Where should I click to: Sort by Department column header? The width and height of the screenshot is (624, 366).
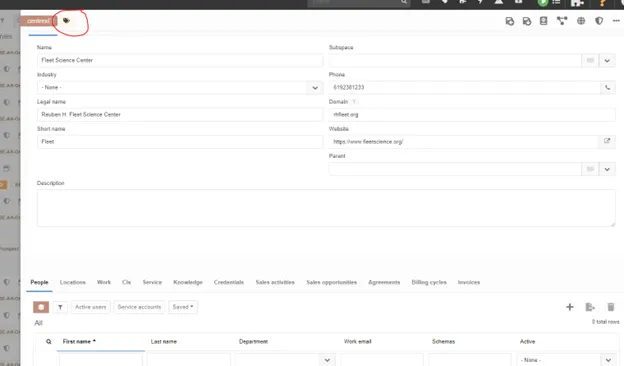(253, 341)
